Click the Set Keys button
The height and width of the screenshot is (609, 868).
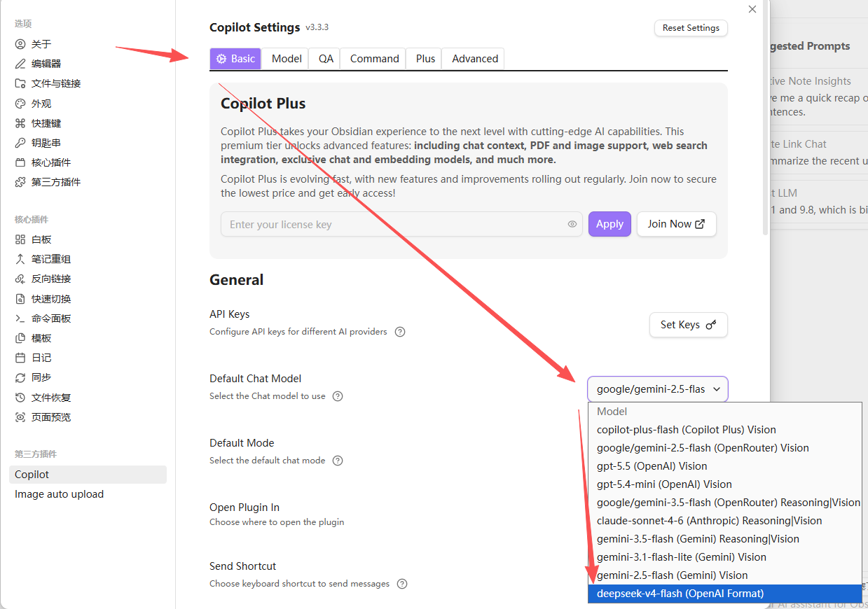689,325
